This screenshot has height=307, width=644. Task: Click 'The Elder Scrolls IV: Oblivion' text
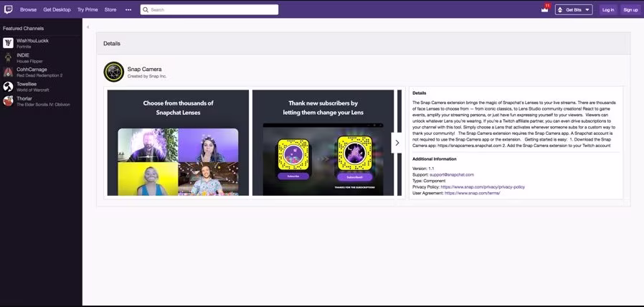tap(43, 105)
